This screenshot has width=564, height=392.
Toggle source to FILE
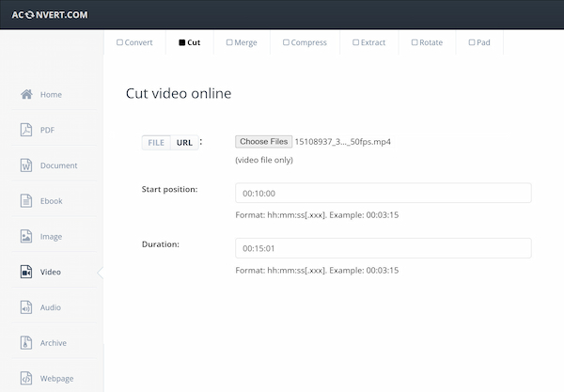pyautogui.click(x=156, y=143)
